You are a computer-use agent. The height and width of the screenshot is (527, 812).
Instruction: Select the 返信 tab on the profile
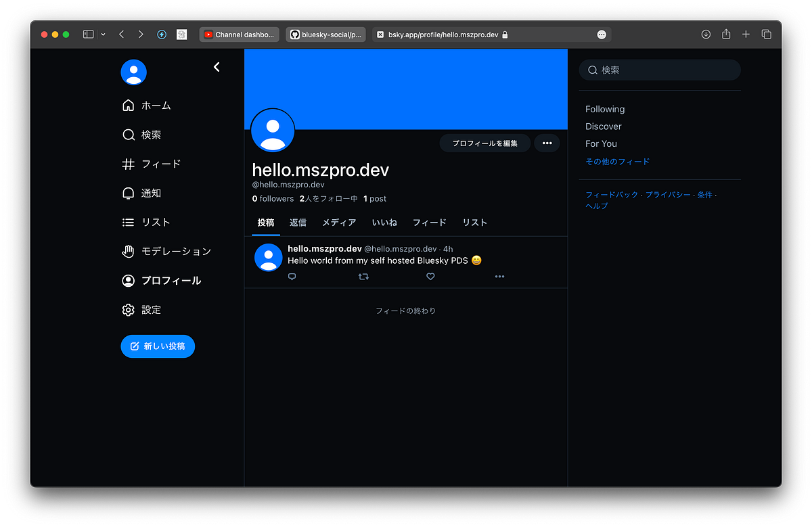point(298,222)
